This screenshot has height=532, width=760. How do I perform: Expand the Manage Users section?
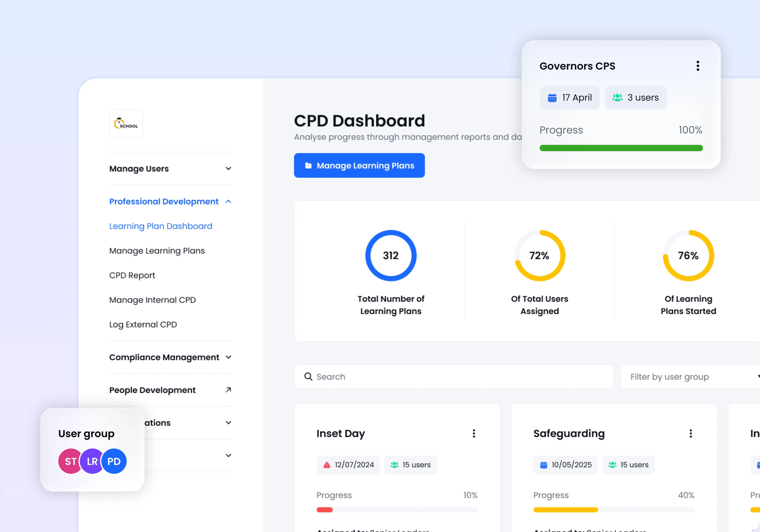(228, 169)
